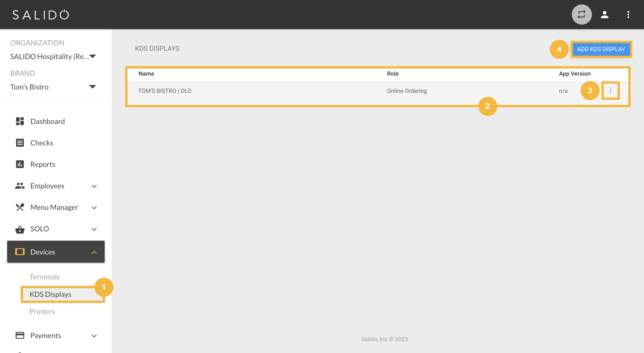Click the Payments card icon
The image size is (644, 353).
(x=20, y=336)
